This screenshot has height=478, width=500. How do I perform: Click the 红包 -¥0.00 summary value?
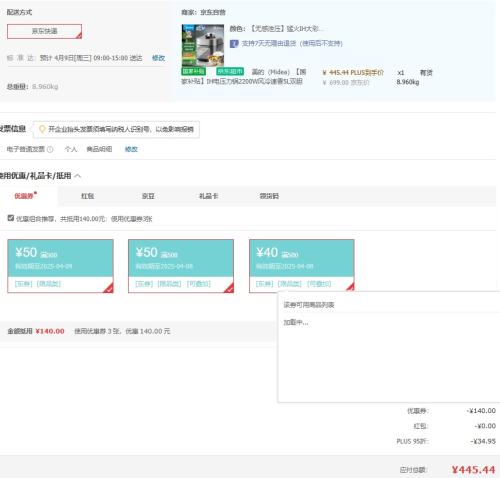(485, 426)
